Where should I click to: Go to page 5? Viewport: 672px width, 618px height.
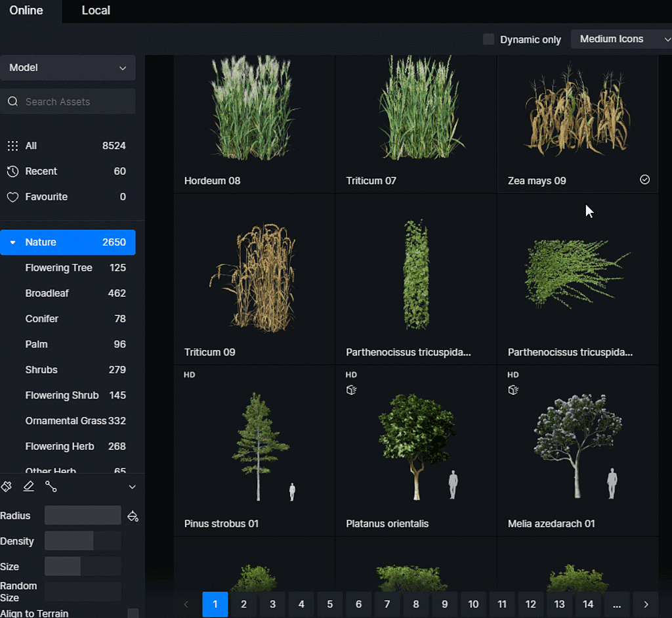(x=330, y=604)
